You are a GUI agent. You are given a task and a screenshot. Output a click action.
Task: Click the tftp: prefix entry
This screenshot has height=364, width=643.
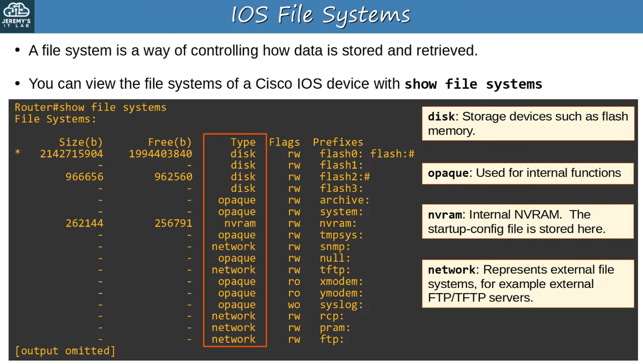tap(335, 270)
